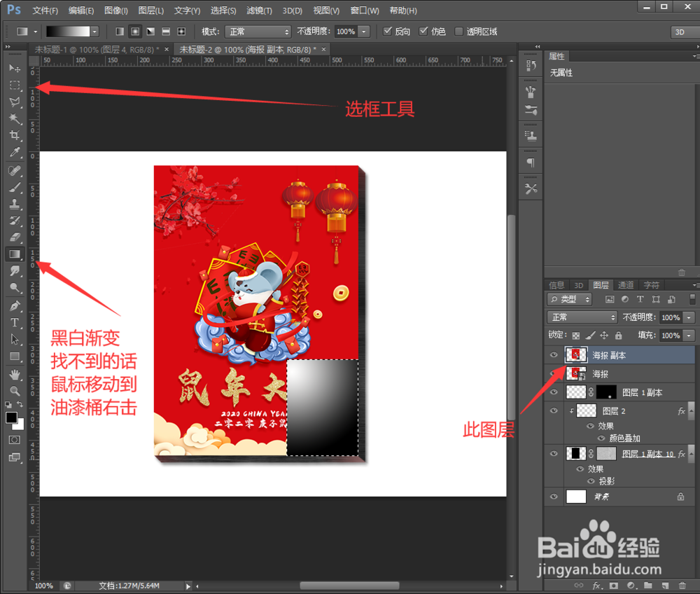Switch to the 信息 info tab
Screen dimensions: 700x594
(556, 285)
